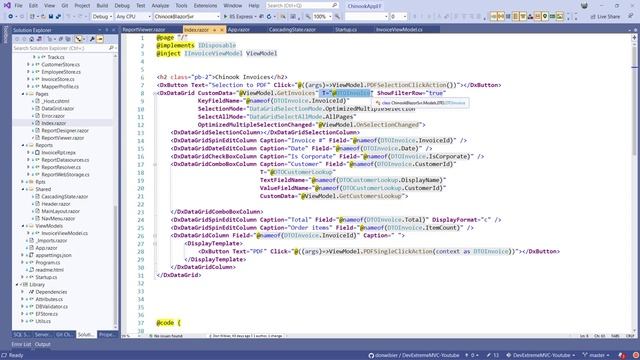The image size is (640, 360).
Task: Click the picture icon in right toolbar group
Action: 560,16
